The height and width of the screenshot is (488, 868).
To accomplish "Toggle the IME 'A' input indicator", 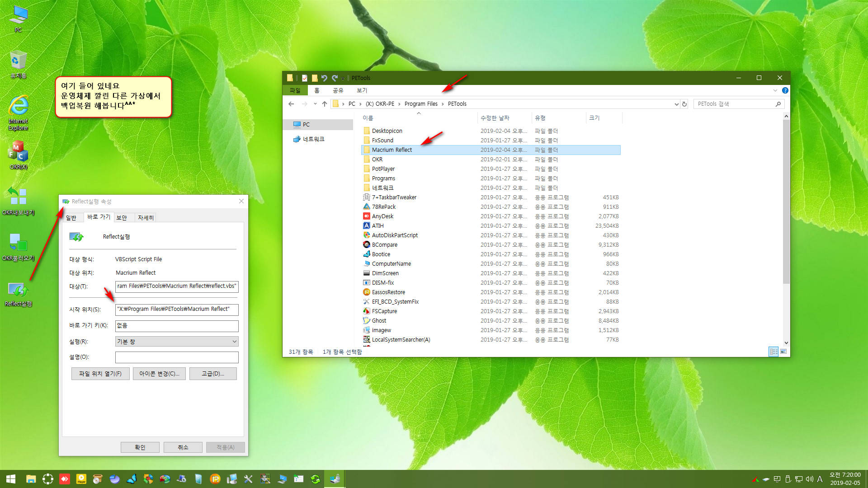I will 820,479.
